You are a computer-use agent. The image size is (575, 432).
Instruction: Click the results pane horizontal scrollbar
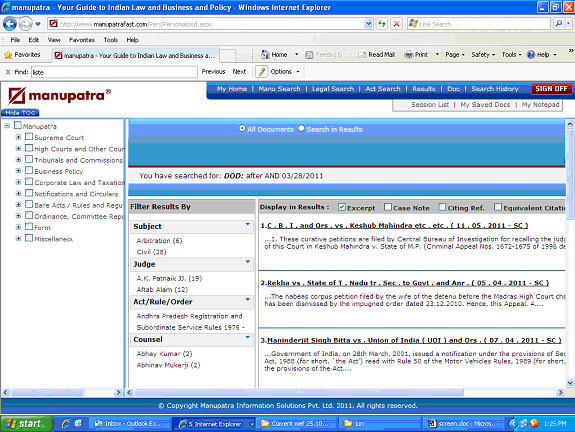tap(299, 392)
